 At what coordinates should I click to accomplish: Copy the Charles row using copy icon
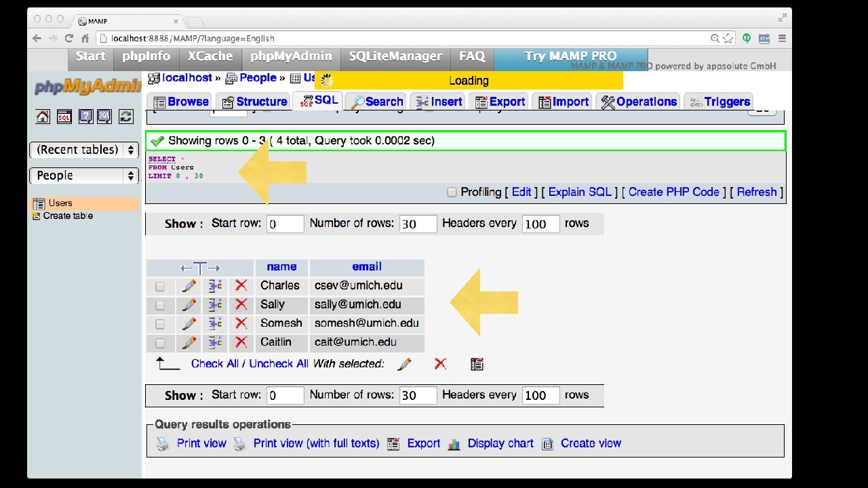click(216, 286)
